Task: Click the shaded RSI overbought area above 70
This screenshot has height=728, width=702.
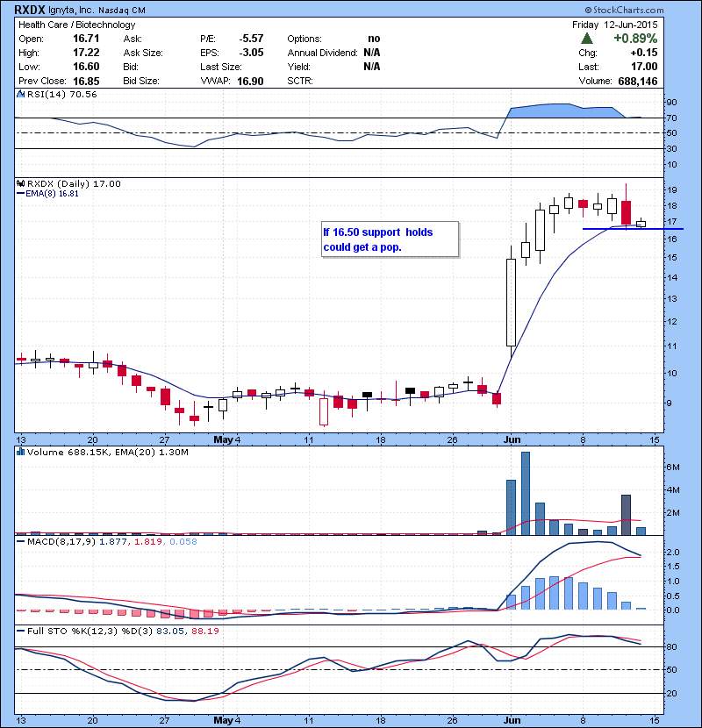Action: [x=562, y=111]
